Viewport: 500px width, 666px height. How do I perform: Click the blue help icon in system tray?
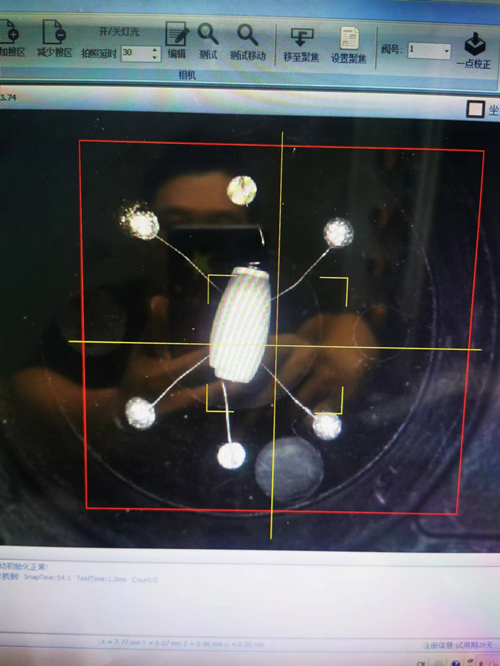point(457,663)
